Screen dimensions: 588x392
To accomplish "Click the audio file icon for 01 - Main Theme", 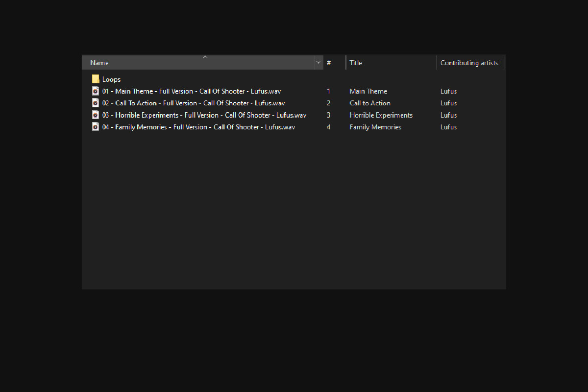I will point(96,91).
